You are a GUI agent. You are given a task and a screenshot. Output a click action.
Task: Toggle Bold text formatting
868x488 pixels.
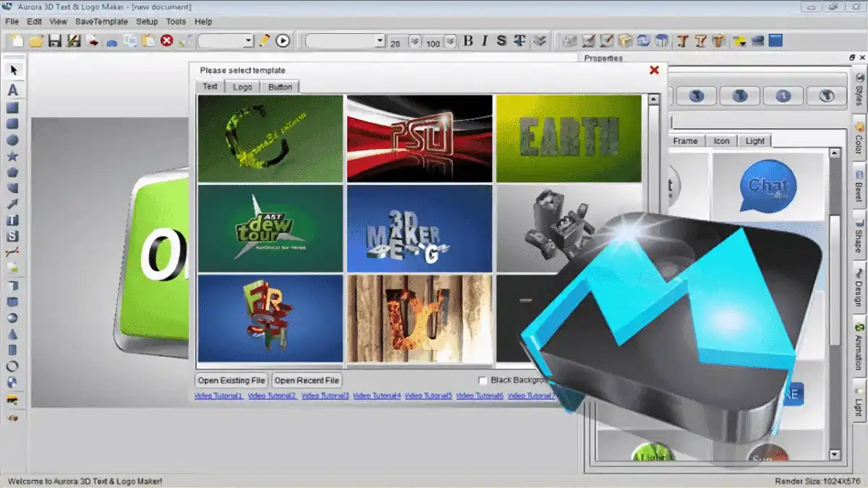click(468, 41)
